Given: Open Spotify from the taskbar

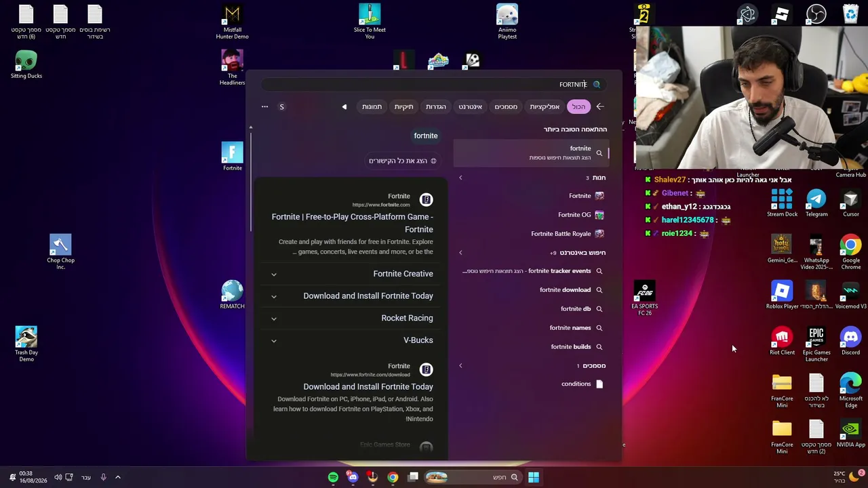Looking at the screenshot, I should (333, 477).
